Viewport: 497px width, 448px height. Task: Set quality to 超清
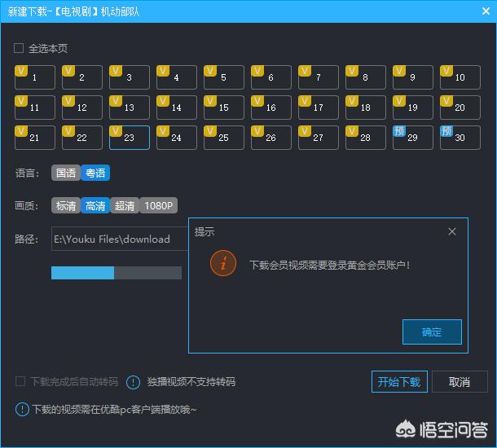[x=125, y=205]
